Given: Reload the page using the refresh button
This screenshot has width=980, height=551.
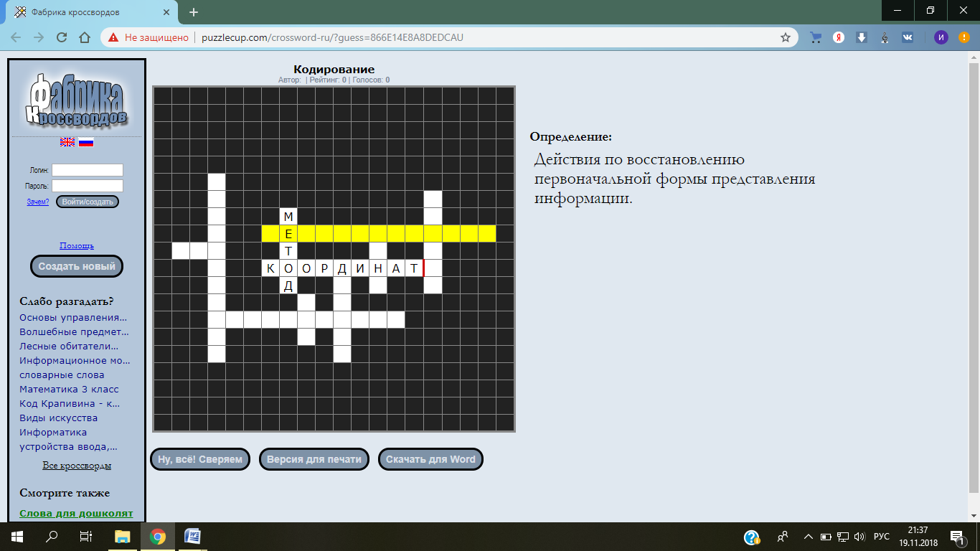Looking at the screenshot, I should click(62, 37).
